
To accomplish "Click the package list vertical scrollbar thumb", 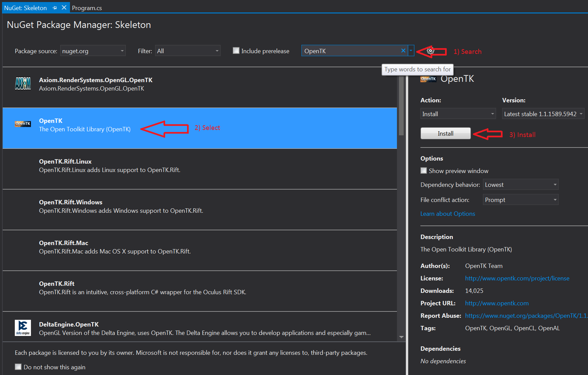I will 401,106.
